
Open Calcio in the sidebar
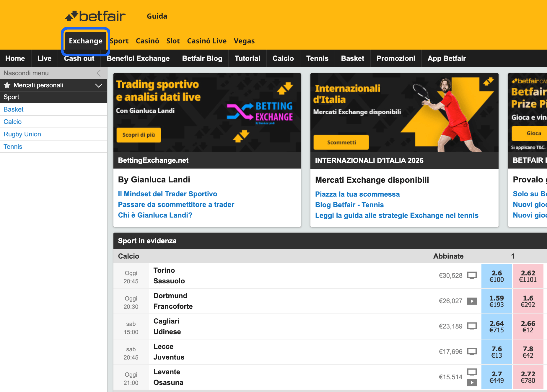[x=53, y=122]
